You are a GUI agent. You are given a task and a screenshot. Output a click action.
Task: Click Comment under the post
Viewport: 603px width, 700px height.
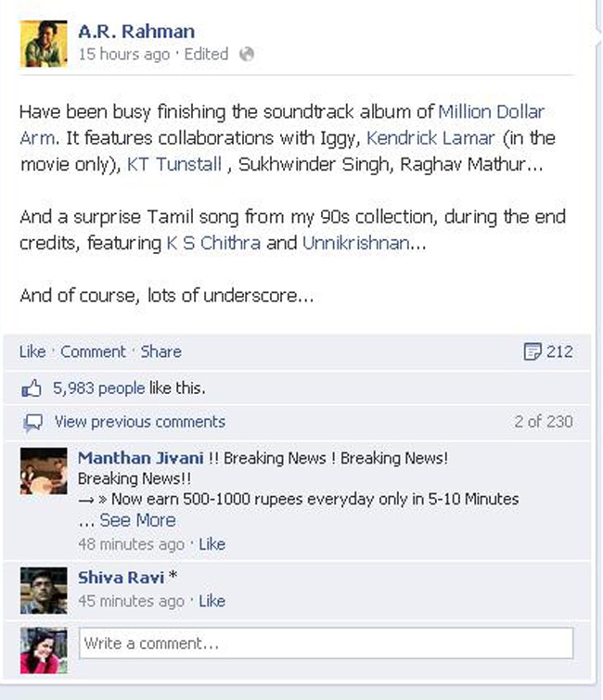pos(94,351)
